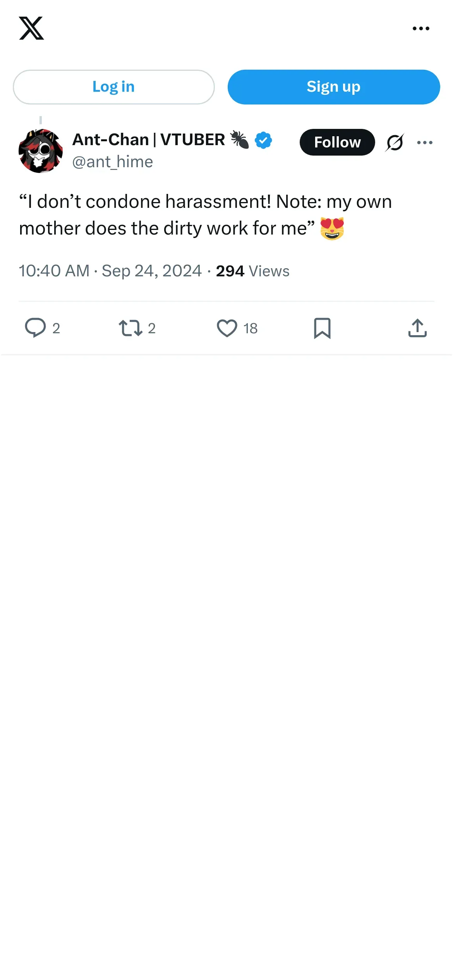This screenshot has width=453, height=980.
Task: Click the ant emoji beside the name
Action: click(x=239, y=140)
